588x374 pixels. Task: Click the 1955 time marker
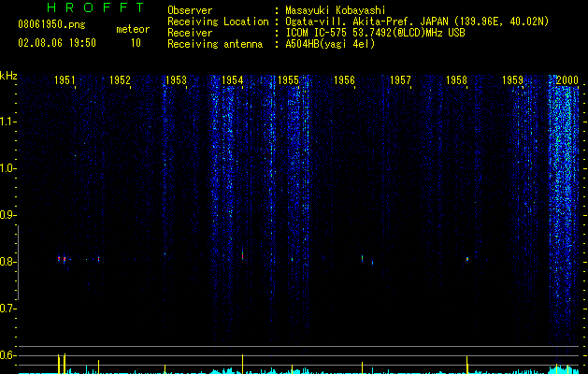[288, 80]
